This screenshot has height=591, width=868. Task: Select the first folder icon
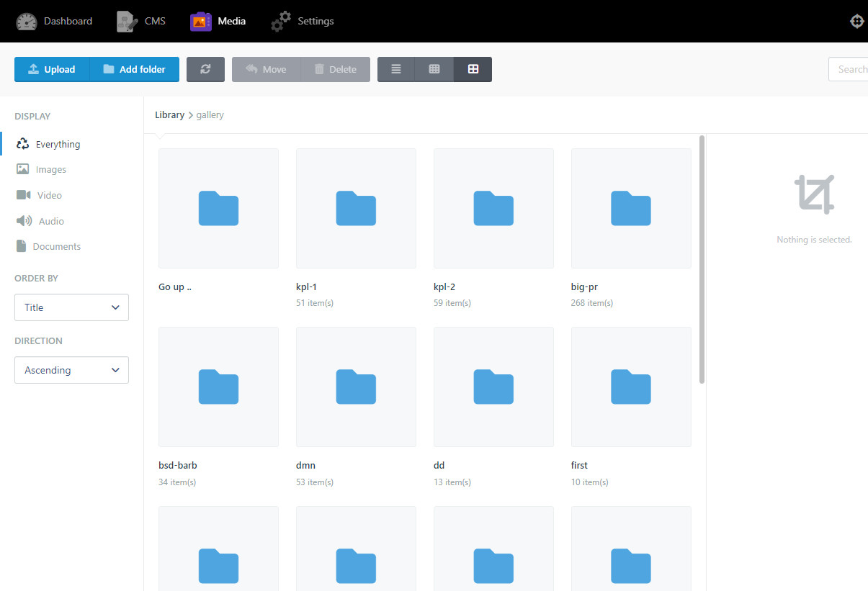[631, 387]
